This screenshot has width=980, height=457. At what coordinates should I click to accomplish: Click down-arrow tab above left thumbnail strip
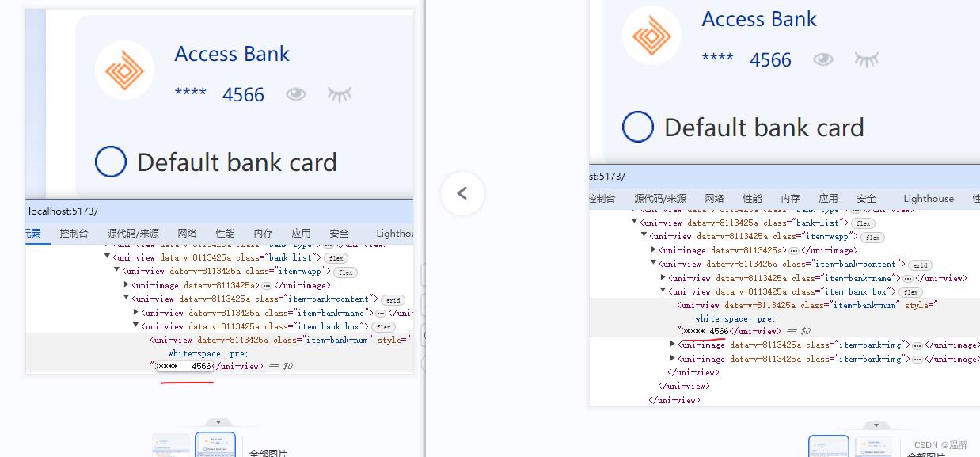click(x=218, y=422)
